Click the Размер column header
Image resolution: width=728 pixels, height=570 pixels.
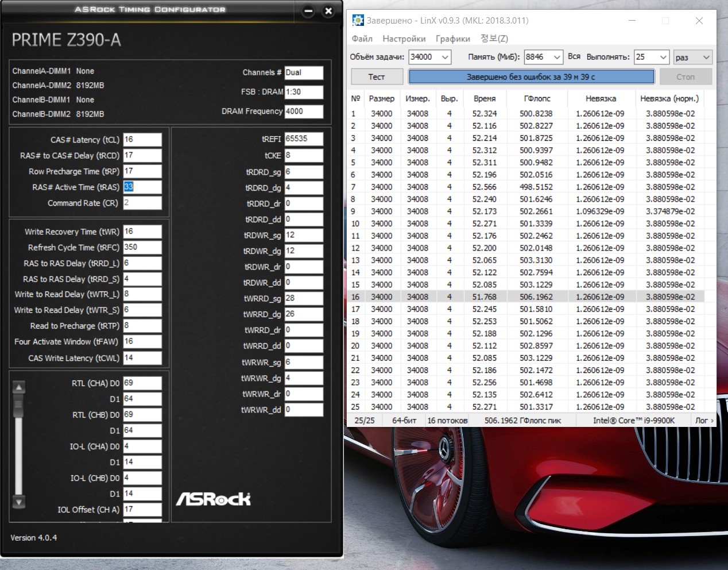pyautogui.click(x=382, y=98)
